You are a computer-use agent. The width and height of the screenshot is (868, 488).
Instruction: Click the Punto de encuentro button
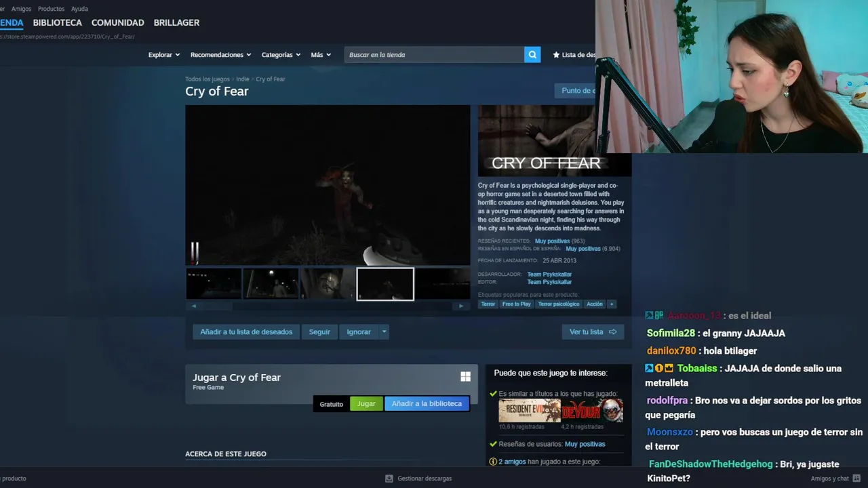(x=575, y=91)
